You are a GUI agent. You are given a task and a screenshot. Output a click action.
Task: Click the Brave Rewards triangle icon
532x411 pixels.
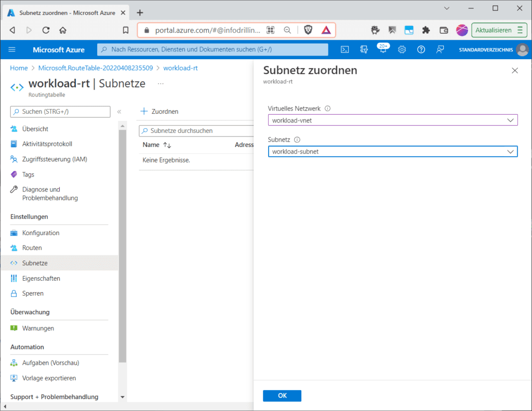[326, 30]
